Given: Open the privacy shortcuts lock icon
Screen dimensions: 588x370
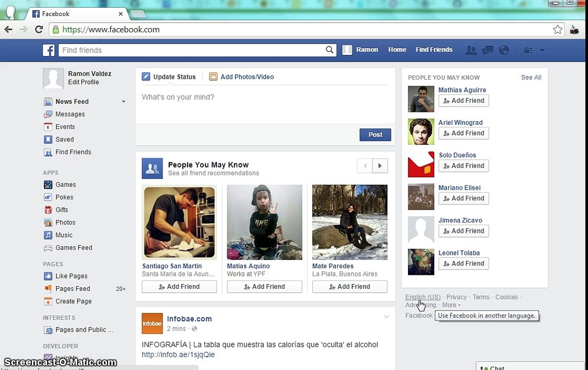Looking at the screenshot, I should 528,50.
